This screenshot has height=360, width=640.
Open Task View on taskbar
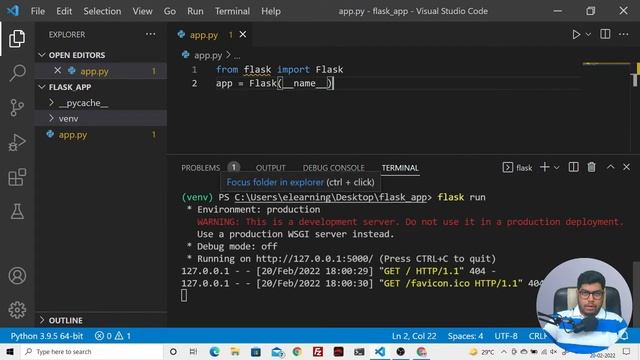pyautogui.click(x=193, y=351)
